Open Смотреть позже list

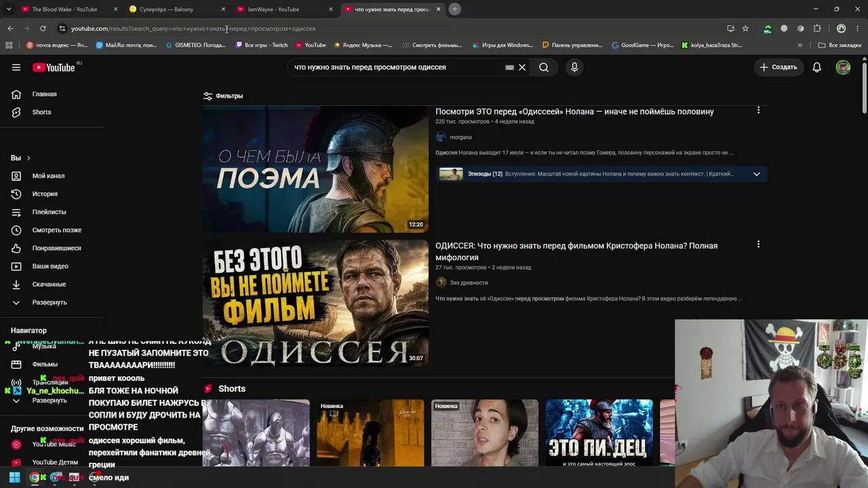tap(57, 230)
